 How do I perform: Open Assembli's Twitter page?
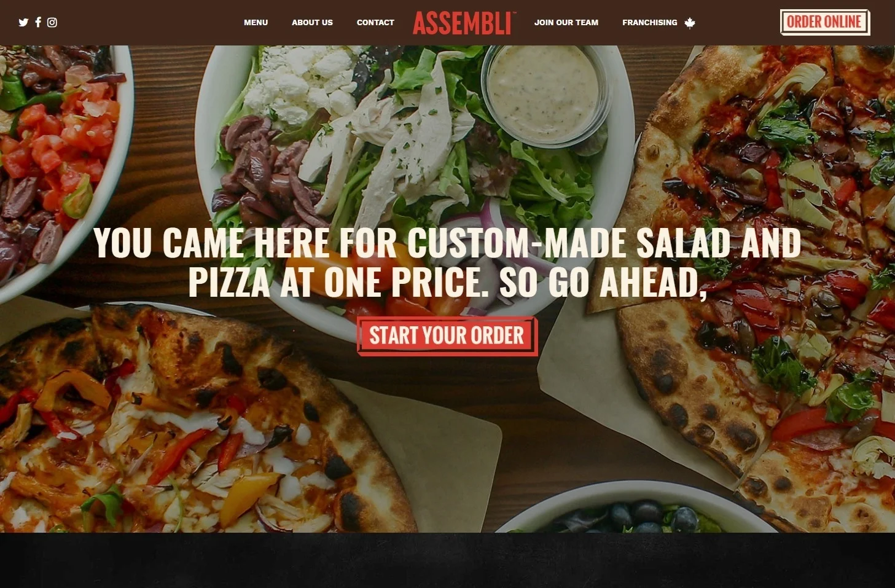(x=23, y=23)
